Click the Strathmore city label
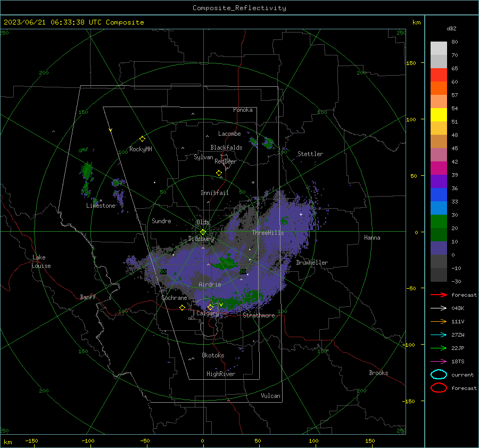This screenshot has height=448, width=479. (x=259, y=315)
